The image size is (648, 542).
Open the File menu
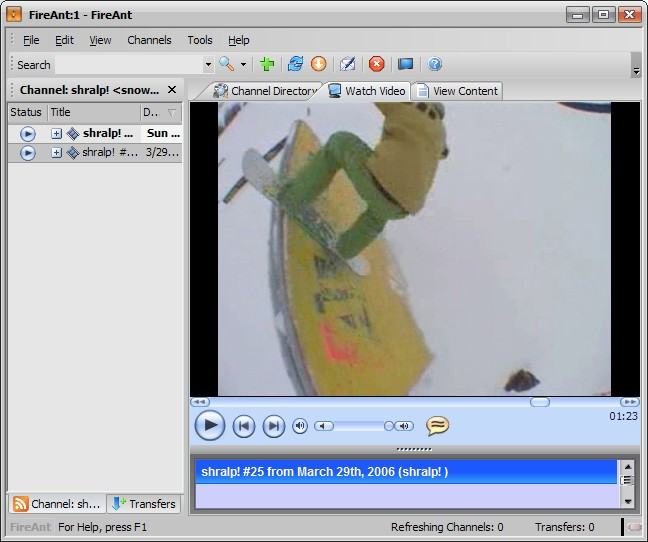31,40
